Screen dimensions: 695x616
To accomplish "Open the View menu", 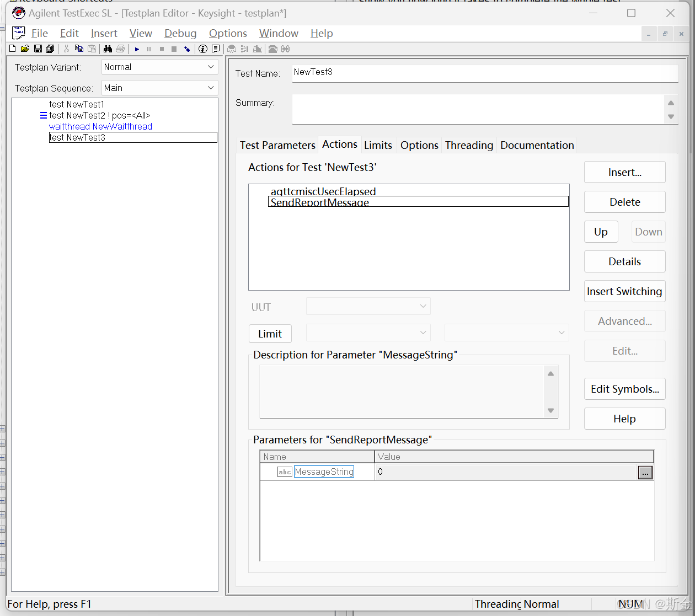I will point(141,33).
